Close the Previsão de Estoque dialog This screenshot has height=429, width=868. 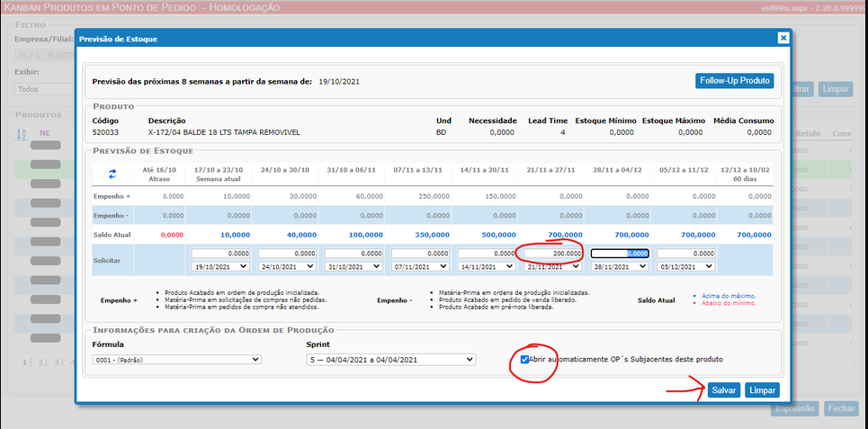(783, 38)
